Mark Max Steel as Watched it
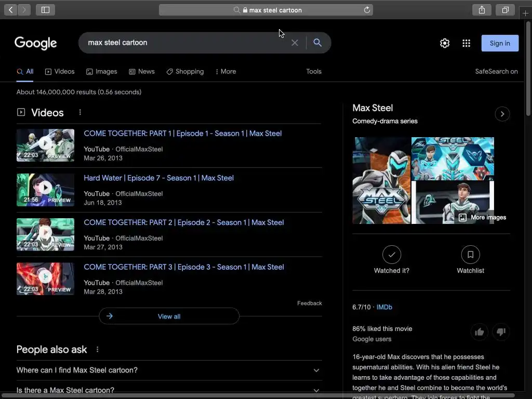The height and width of the screenshot is (399, 532). click(392, 260)
